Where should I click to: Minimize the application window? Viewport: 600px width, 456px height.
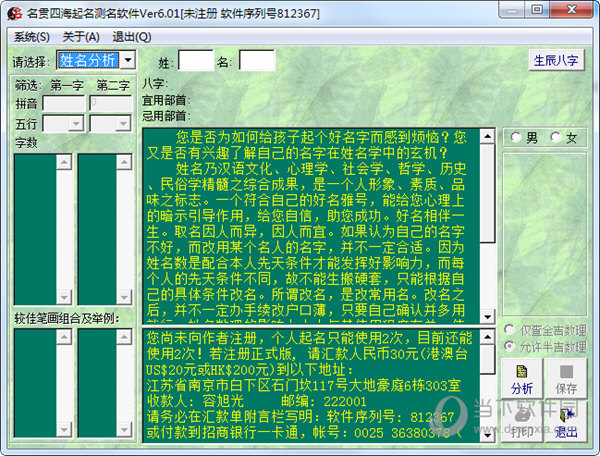(512, 10)
